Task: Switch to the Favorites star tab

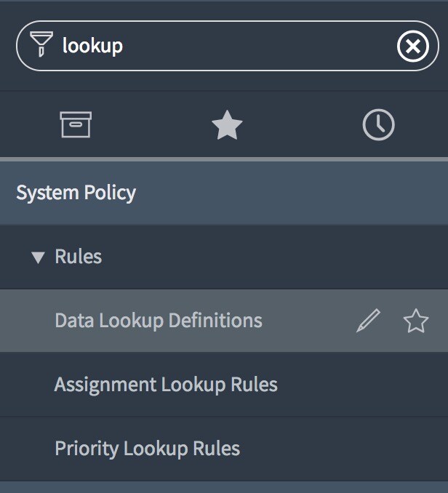Action: [227, 125]
